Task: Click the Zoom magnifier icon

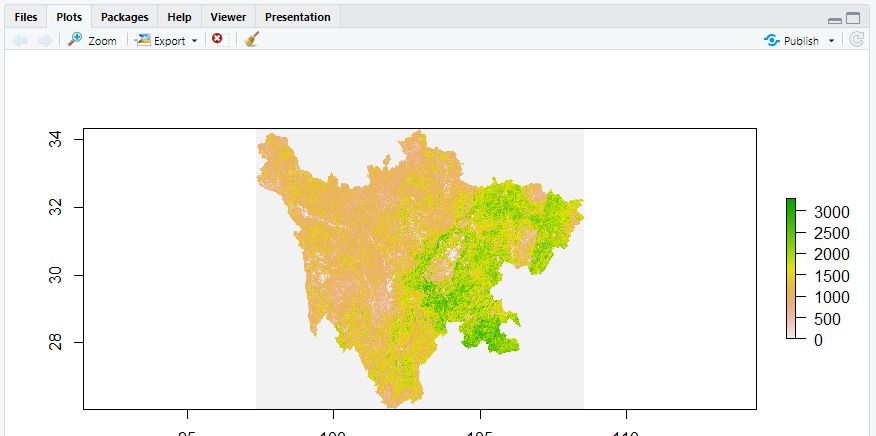Action: [75, 40]
